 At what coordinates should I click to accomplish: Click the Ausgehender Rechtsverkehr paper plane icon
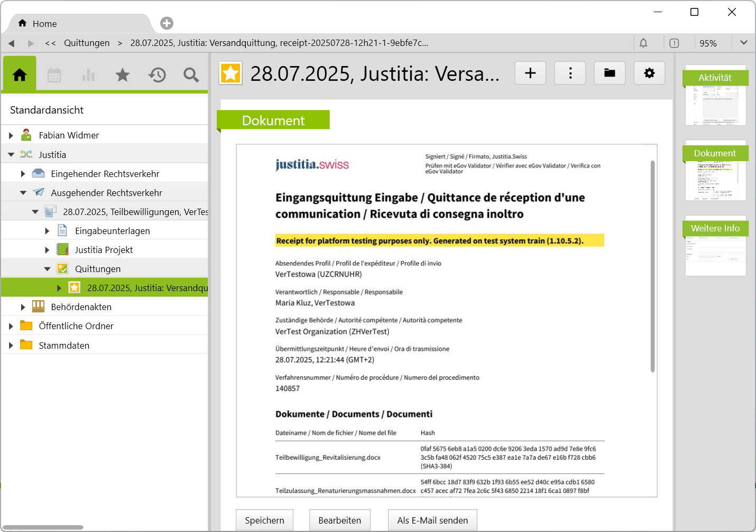[x=38, y=192]
